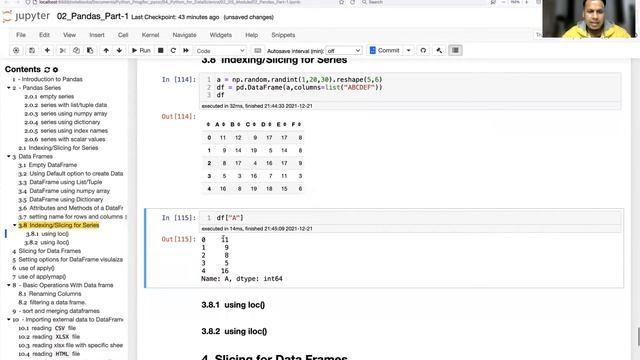This screenshot has height=360, width=640.
Task: Click the hammer tool toolbar icon
Action: click(439, 51)
